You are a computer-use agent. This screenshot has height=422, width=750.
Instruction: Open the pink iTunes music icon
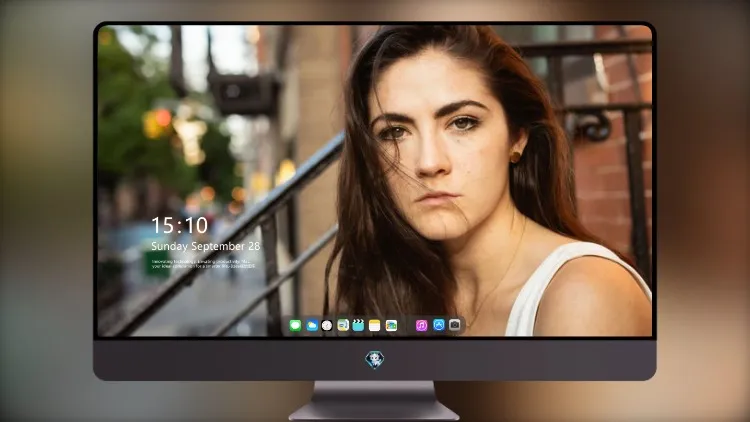tap(421, 325)
